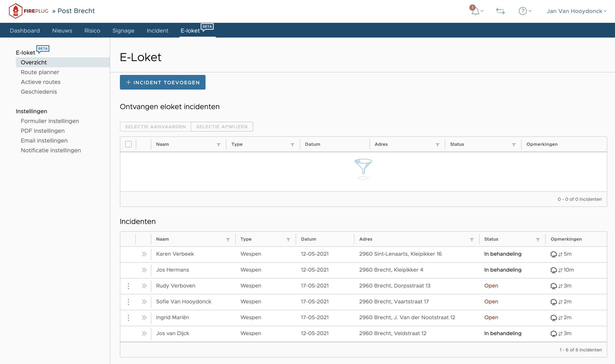Click the FirePlug hydrant logo
Screen dimensions: 615x364
click(x=15, y=11)
